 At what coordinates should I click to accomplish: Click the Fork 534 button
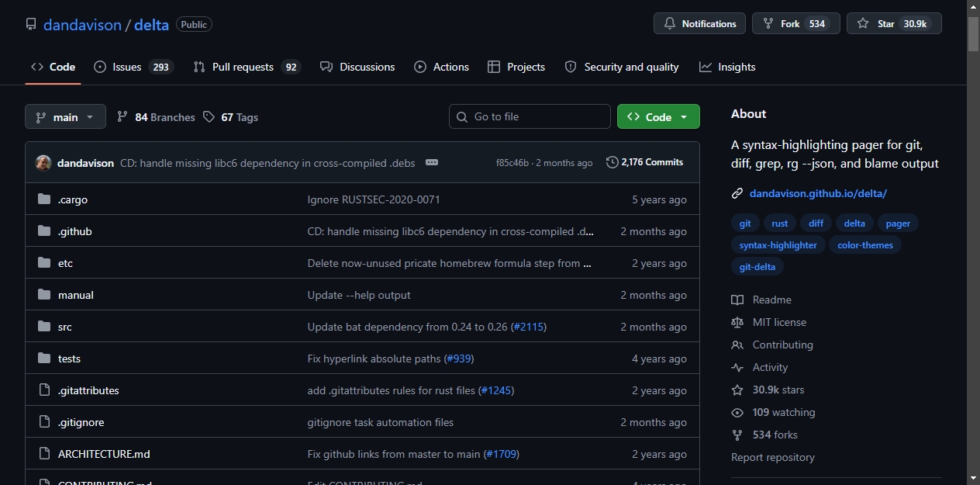796,23
